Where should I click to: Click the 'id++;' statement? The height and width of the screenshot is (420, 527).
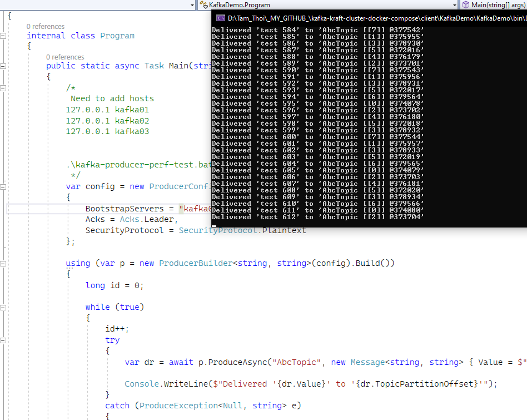point(117,329)
